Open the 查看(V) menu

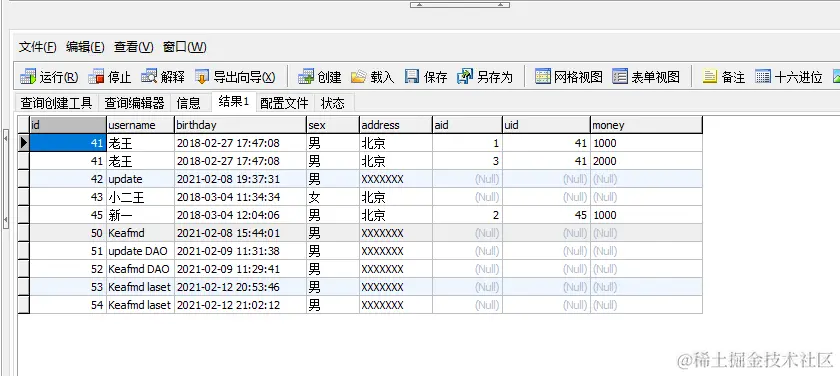pos(133,47)
